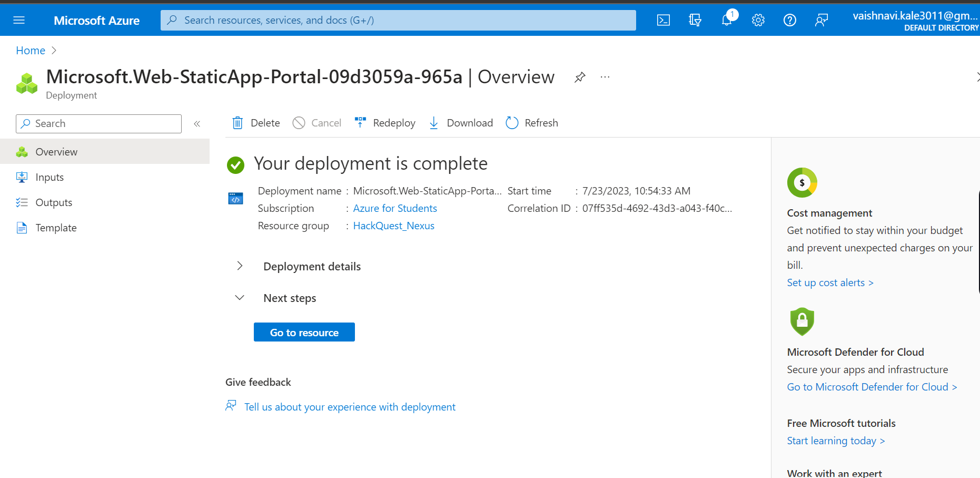Click the Microsoft Defender shield icon
980x478 pixels.
[x=802, y=321]
